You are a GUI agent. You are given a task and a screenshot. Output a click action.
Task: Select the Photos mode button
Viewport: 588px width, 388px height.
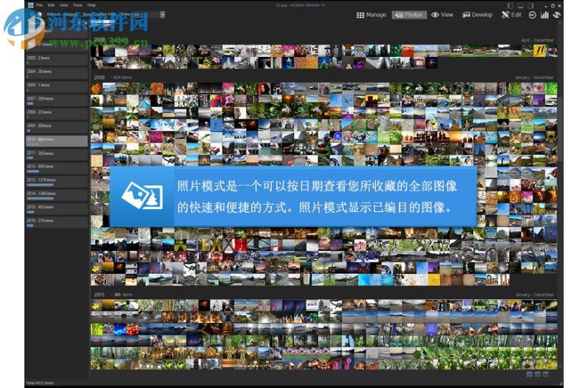pyautogui.click(x=409, y=15)
